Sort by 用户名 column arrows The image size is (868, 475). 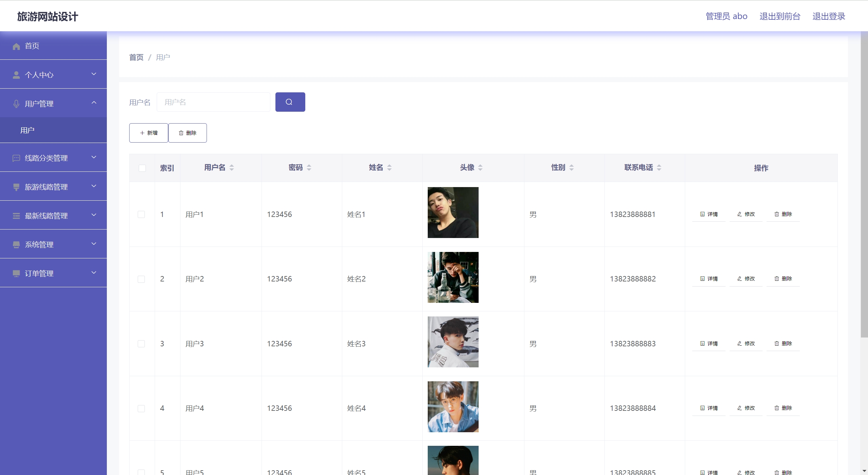pyautogui.click(x=232, y=167)
